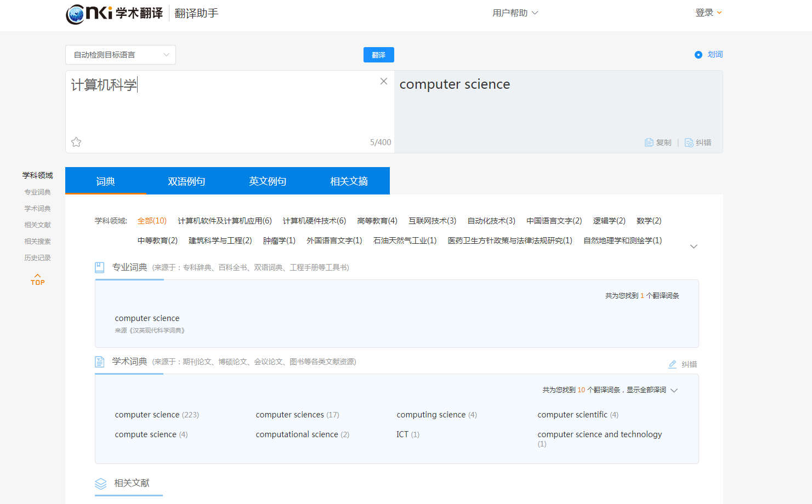Image resolution: width=812 pixels, height=504 pixels.
Task: Filter by 建筑科学与工程(2)
Action: (x=220, y=240)
